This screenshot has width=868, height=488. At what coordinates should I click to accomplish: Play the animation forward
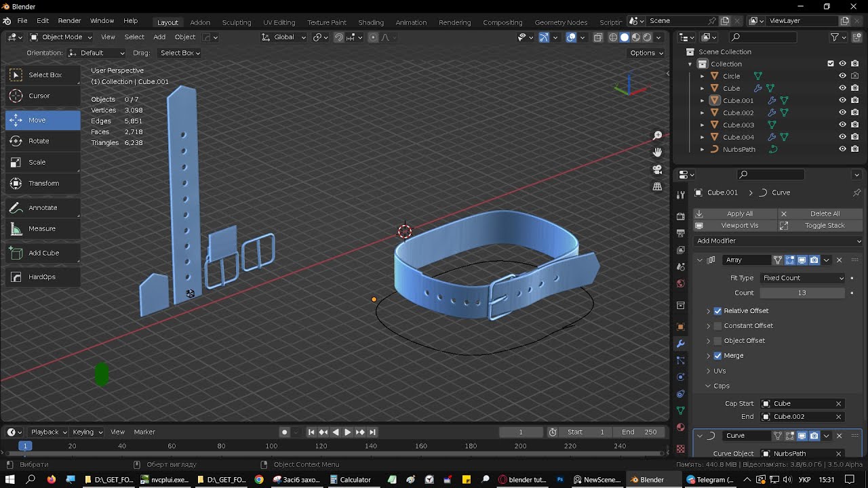point(348,432)
